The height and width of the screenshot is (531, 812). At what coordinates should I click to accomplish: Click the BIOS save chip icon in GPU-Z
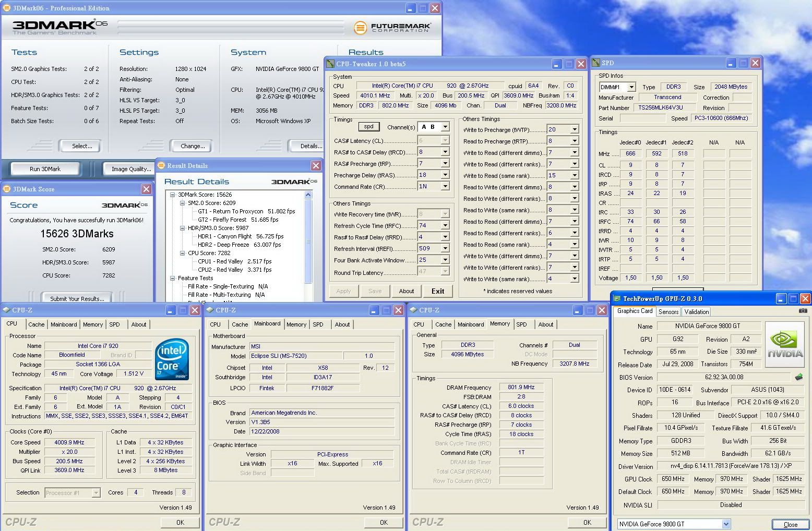799,377
